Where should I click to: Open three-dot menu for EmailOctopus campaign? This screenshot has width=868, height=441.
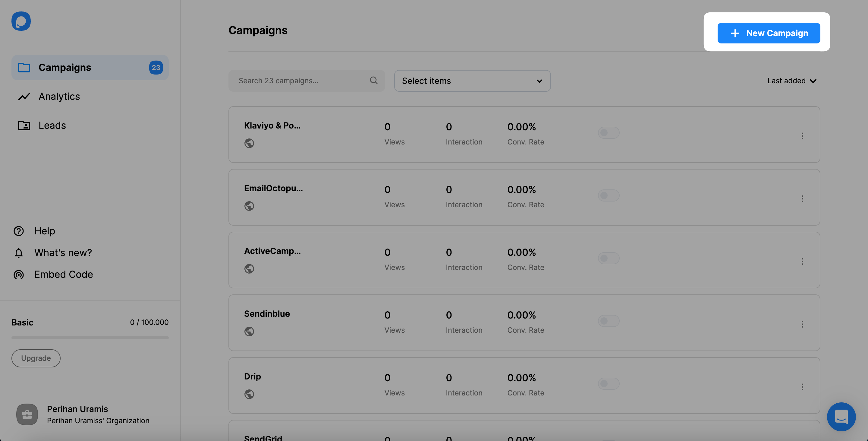[x=802, y=198]
